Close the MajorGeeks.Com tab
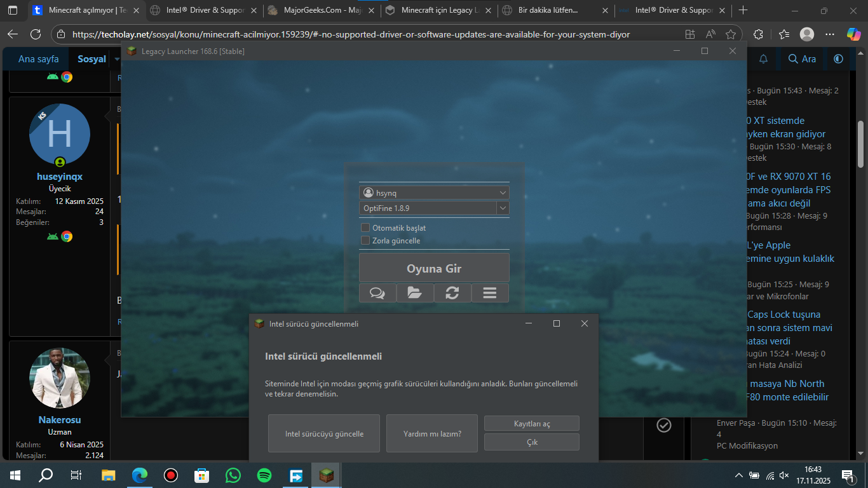The image size is (868, 488). [370, 10]
